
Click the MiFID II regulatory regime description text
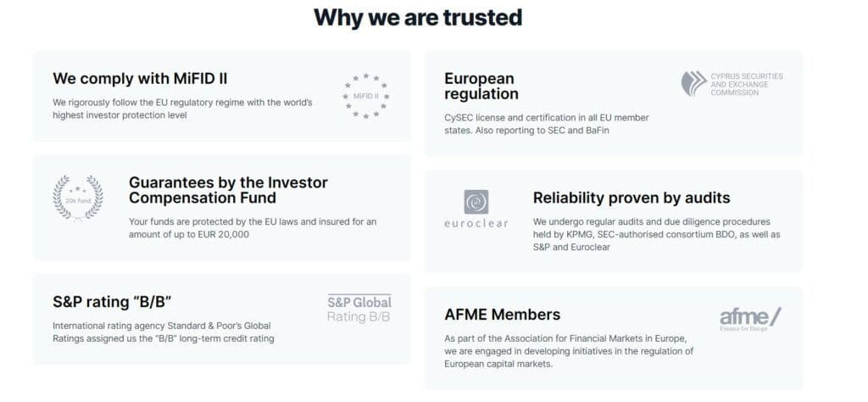182,109
